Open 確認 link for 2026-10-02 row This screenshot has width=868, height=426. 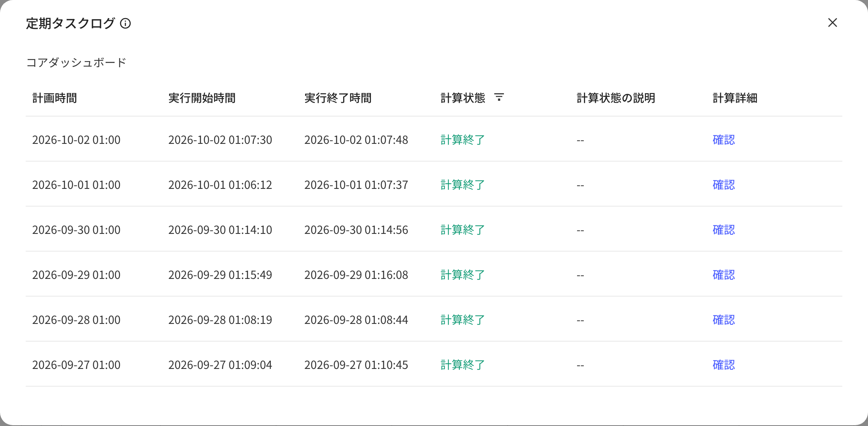pos(724,140)
